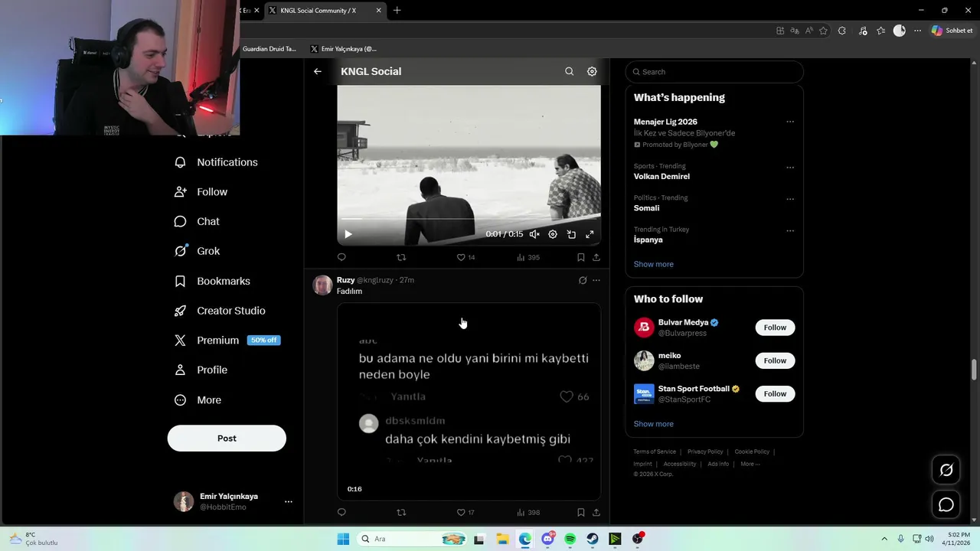Open options for İspanya trend
This screenshot has width=980, height=551.
tap(790, 230)
